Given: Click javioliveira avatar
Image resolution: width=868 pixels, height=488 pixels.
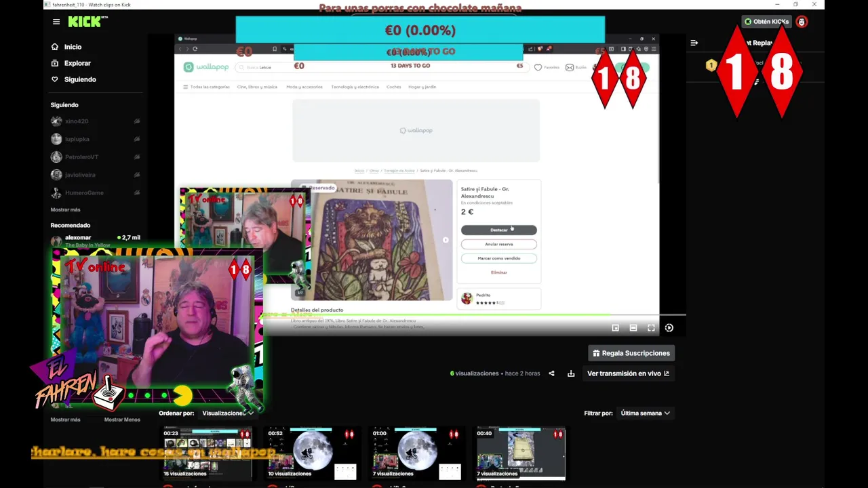Looking at the screenshot, I should point(56,175).
